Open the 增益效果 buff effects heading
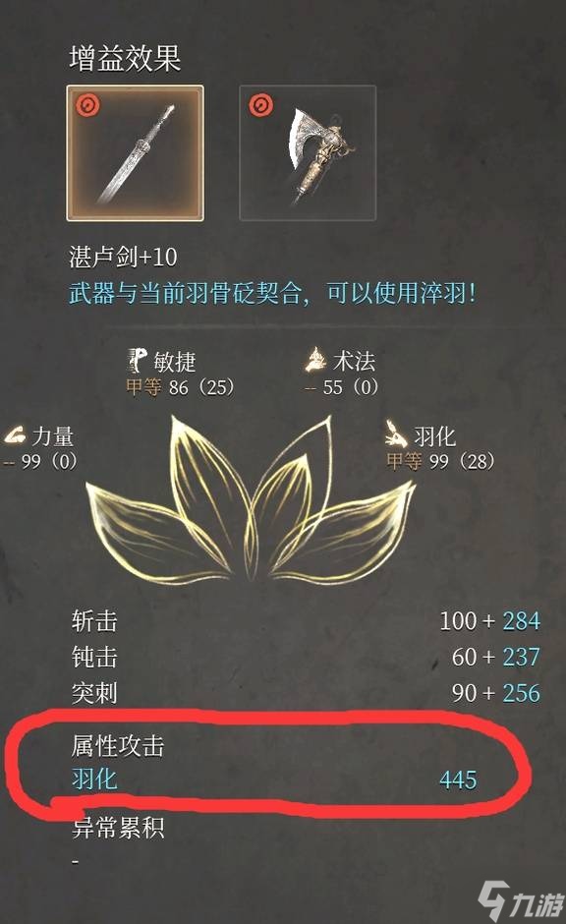Viewport: 566px width, 924px height. (124, 58)
